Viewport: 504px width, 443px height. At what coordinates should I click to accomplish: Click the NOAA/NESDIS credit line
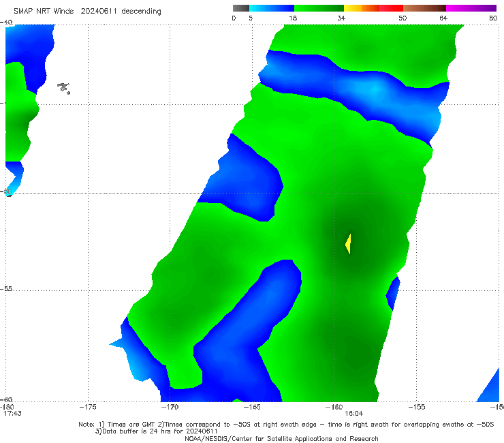(x=281, y=439)
